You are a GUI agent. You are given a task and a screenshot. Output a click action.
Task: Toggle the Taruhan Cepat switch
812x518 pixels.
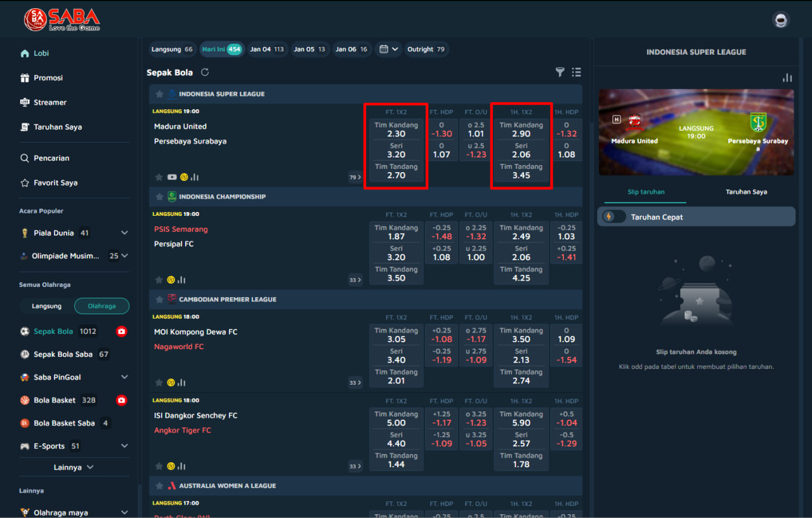(613, 216)
